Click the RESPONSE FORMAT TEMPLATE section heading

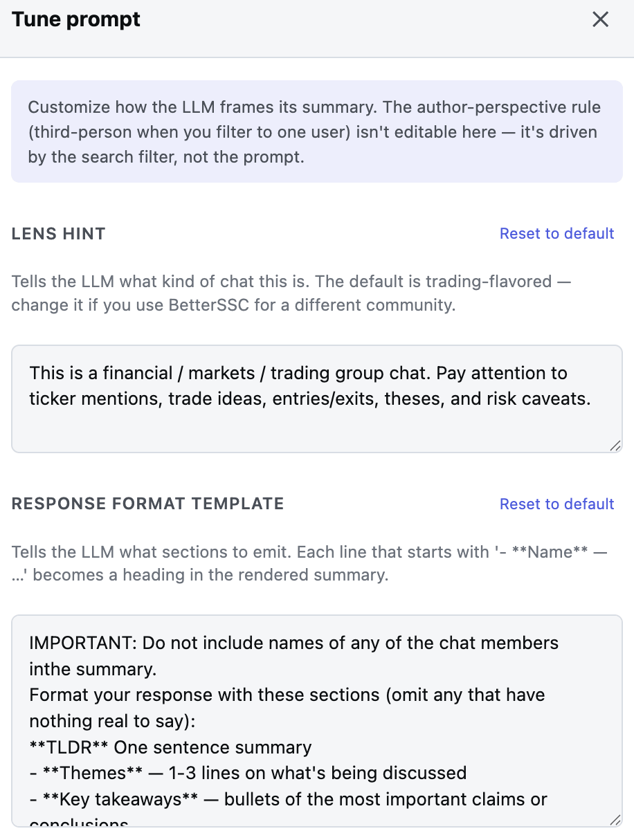point(148,504)
